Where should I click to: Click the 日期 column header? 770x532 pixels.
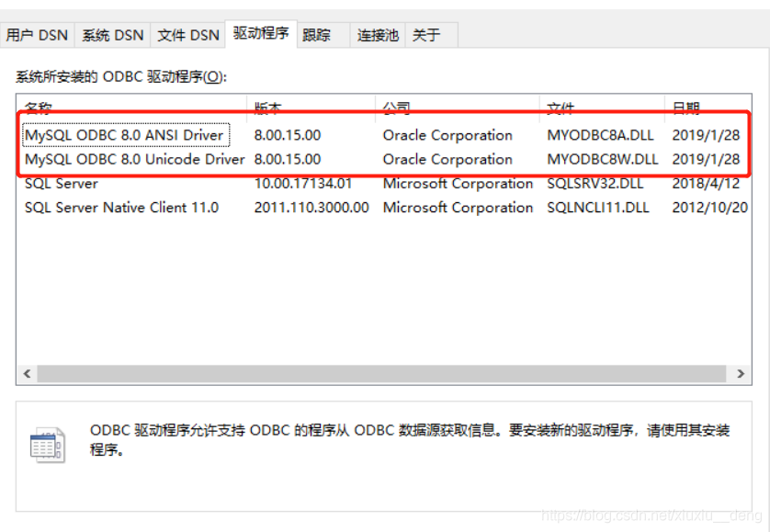click(x=708, y=108)
